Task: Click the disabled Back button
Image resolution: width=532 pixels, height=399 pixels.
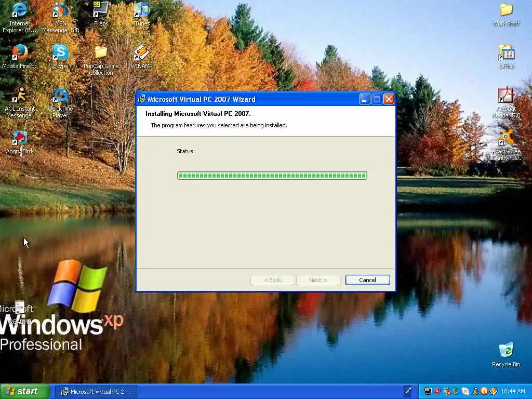Action: (x=272, y=280)
